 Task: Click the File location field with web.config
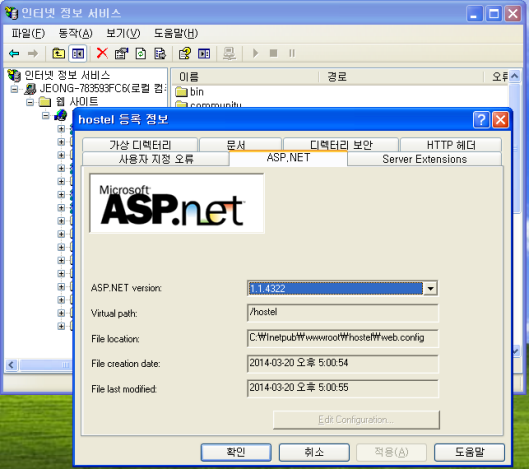[343, 338]
